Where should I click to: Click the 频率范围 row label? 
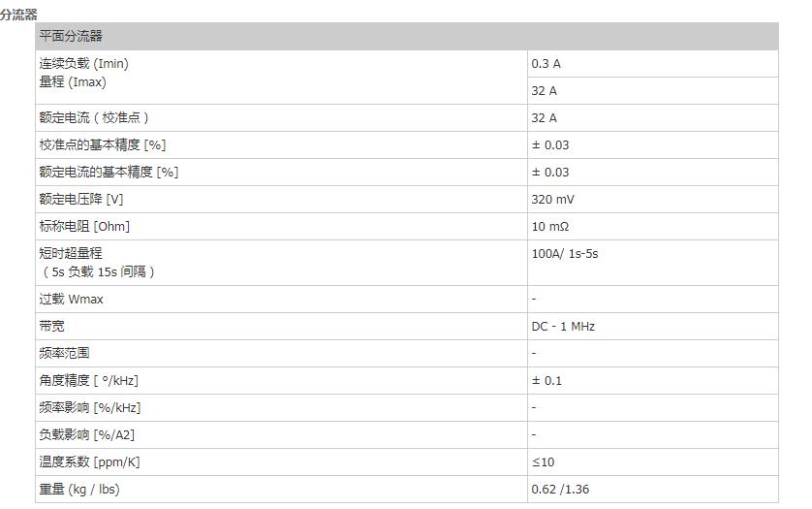click(64, 354)
